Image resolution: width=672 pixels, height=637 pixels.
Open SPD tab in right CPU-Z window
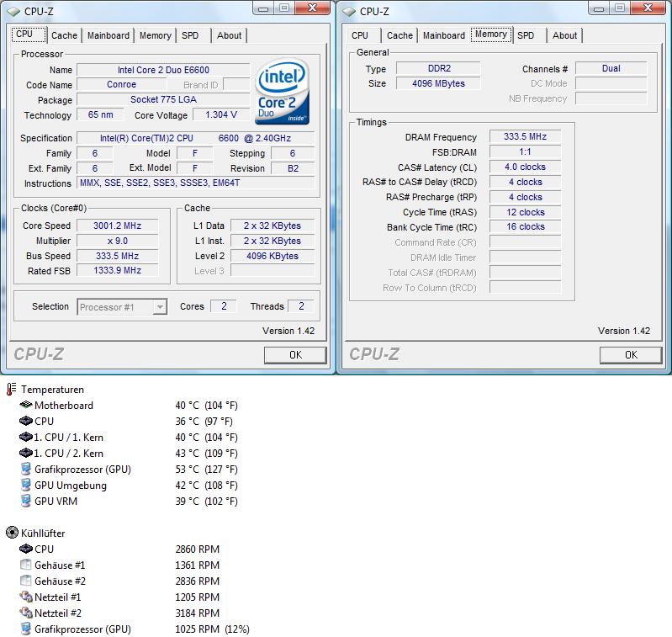[530, 35]
